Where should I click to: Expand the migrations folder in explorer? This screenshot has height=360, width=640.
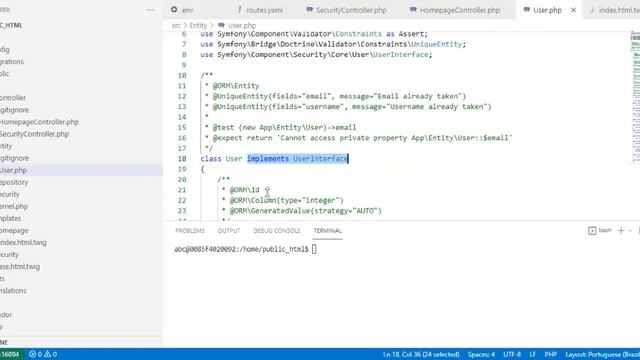click(x=11, y=62)
